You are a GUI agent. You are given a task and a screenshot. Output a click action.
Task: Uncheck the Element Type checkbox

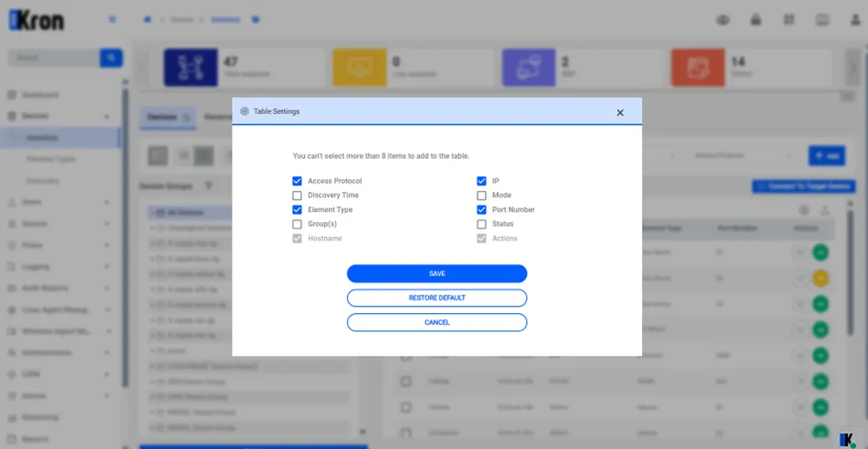click(298, 210)
